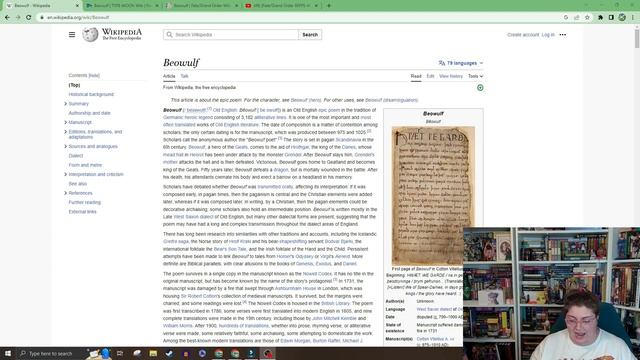This screenshot has width=640, height=360.
Task: Open File Explorer from the taskbar
Action: [153, 353]
